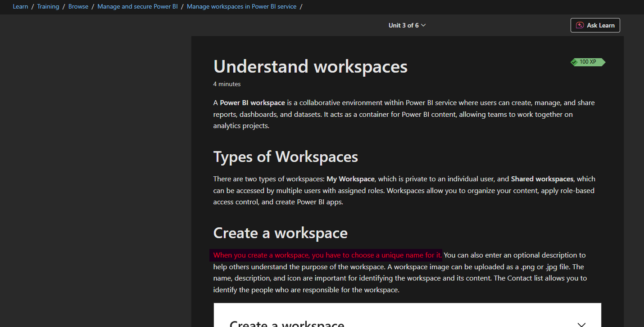
Task: Click the chevron beside Unit 3 of 6
Action: click(x=423, y=25)
